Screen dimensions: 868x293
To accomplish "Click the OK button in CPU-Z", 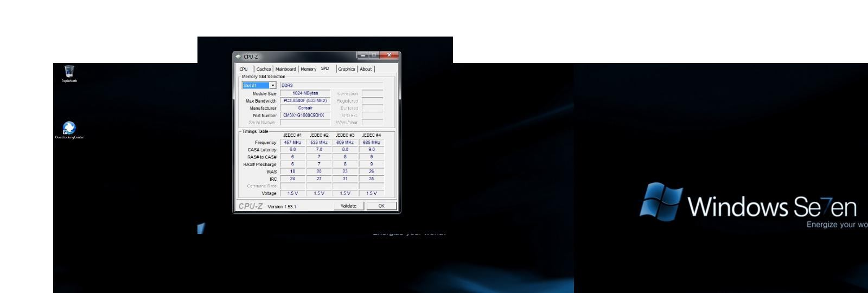I will (381, 206).
